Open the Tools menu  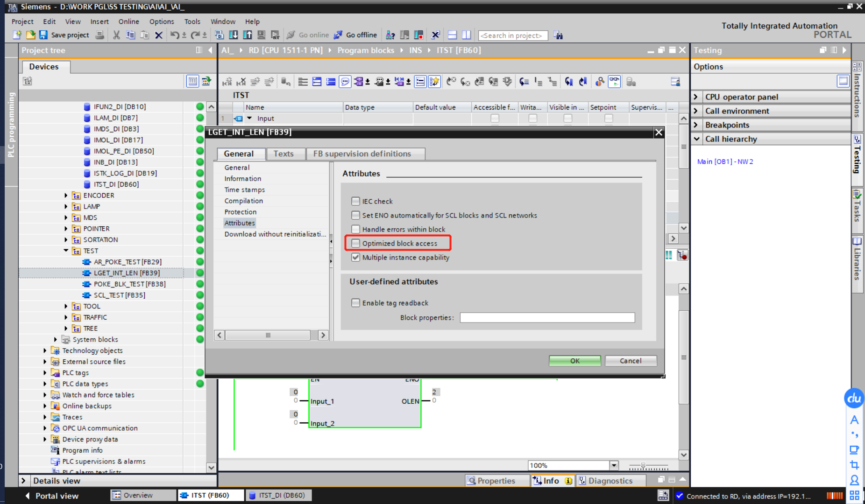click(192, 21)
